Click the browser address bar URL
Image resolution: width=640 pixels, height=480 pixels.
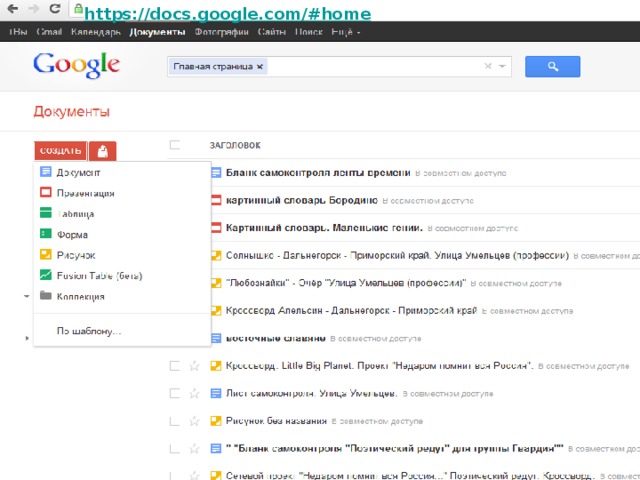coord(228,13)
